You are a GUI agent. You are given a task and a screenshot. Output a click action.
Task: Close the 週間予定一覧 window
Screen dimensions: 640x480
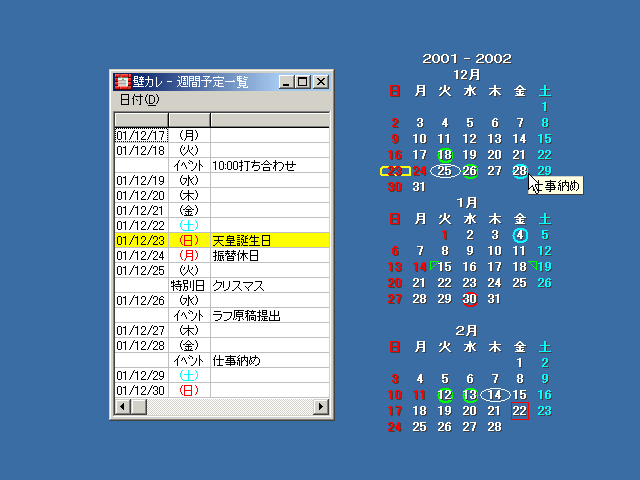pos(321,82)
